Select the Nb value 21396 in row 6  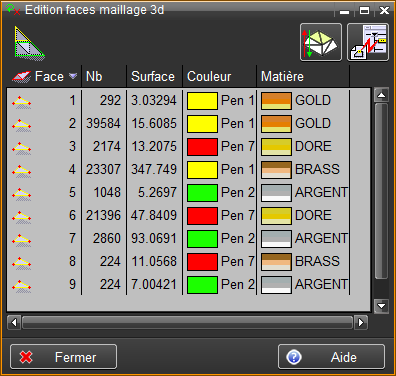pos(103,216)
